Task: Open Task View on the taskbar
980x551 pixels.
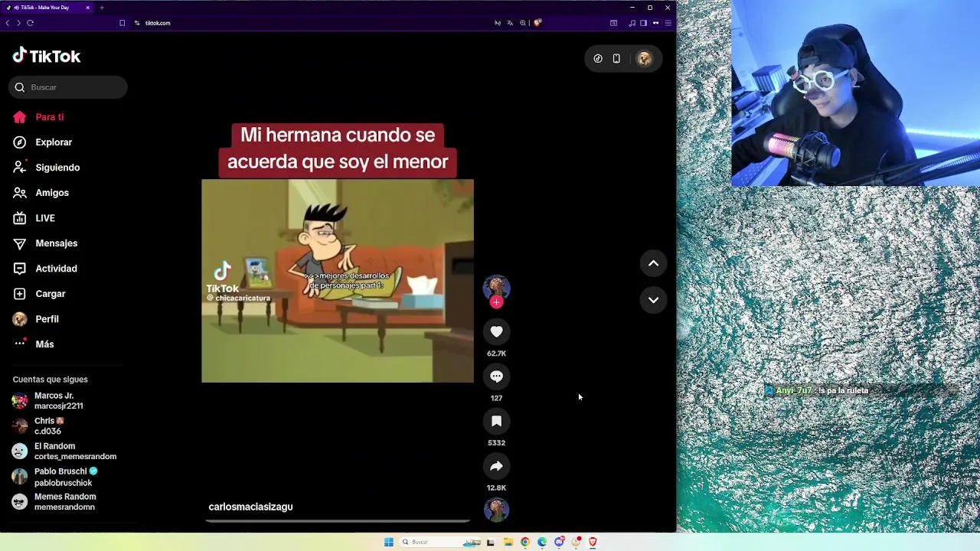Action: [490, 542]
